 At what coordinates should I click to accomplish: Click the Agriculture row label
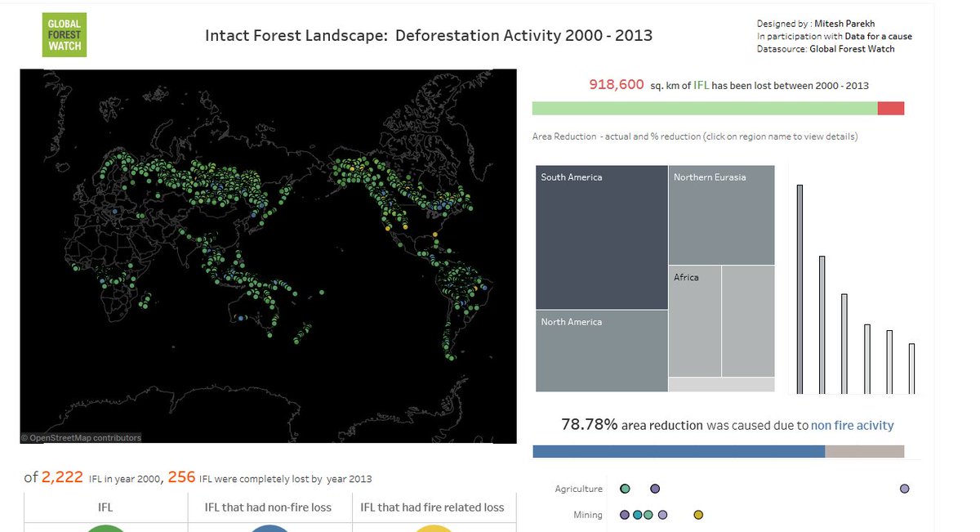coord(578,489)
